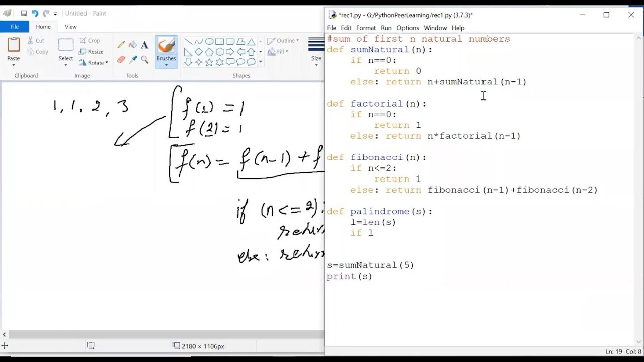Open the File menu in IDLE editor
Screen dimensions: 644x362
[x=332, y=28]
